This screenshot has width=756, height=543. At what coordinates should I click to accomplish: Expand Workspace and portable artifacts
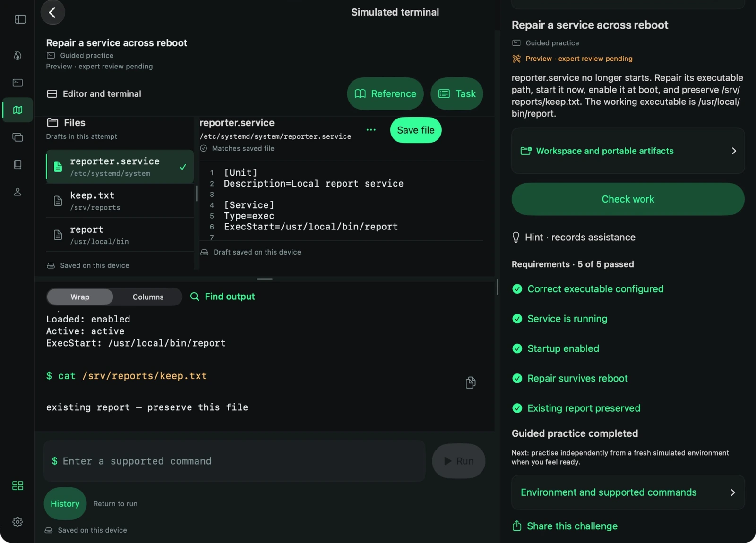(627, 151)
